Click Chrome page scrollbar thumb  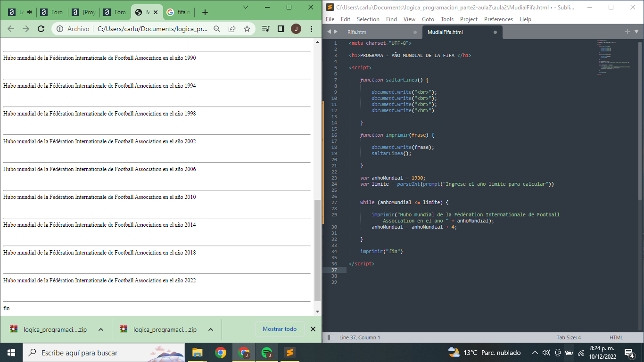(317, 250)
